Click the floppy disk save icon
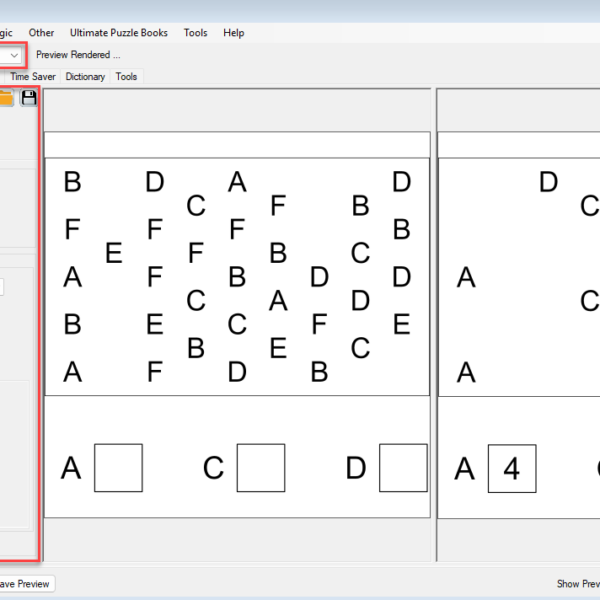The height and width of the screenshot is (600, 600). (x=29, y=97)
